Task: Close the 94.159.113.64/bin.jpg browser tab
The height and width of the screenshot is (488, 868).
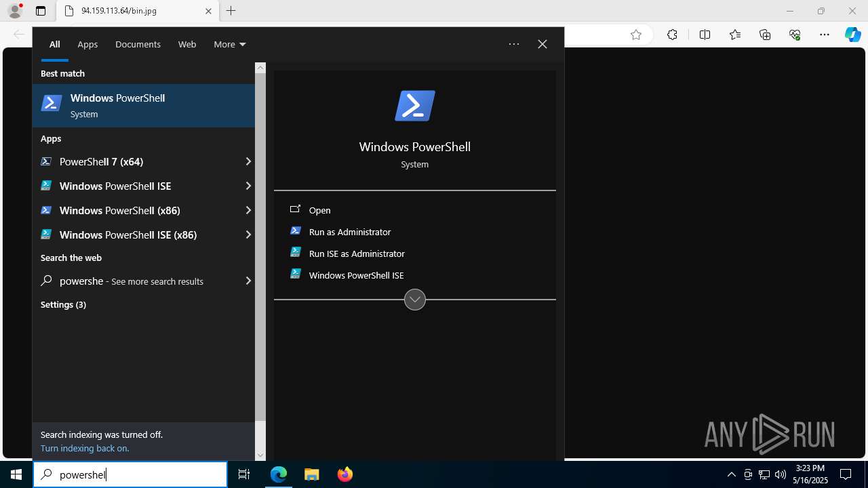Action: coord(209,11)
